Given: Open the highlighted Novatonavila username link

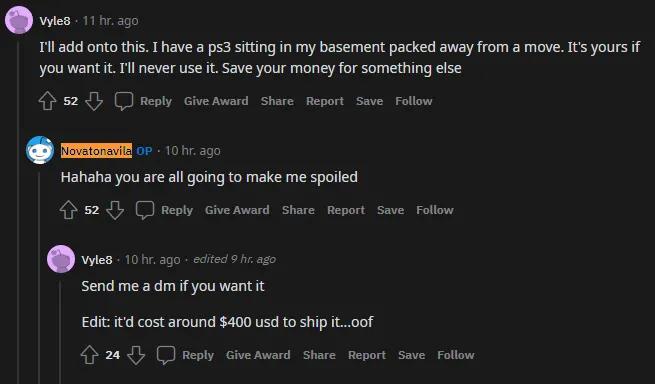Looking at the screenshot, I should coord(96,151).
